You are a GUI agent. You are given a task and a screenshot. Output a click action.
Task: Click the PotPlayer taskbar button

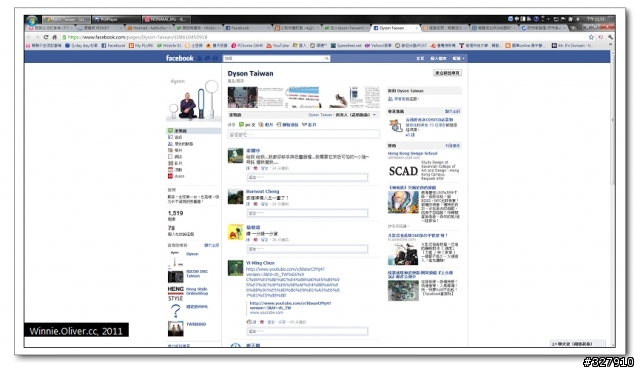(x=116, y=20)
